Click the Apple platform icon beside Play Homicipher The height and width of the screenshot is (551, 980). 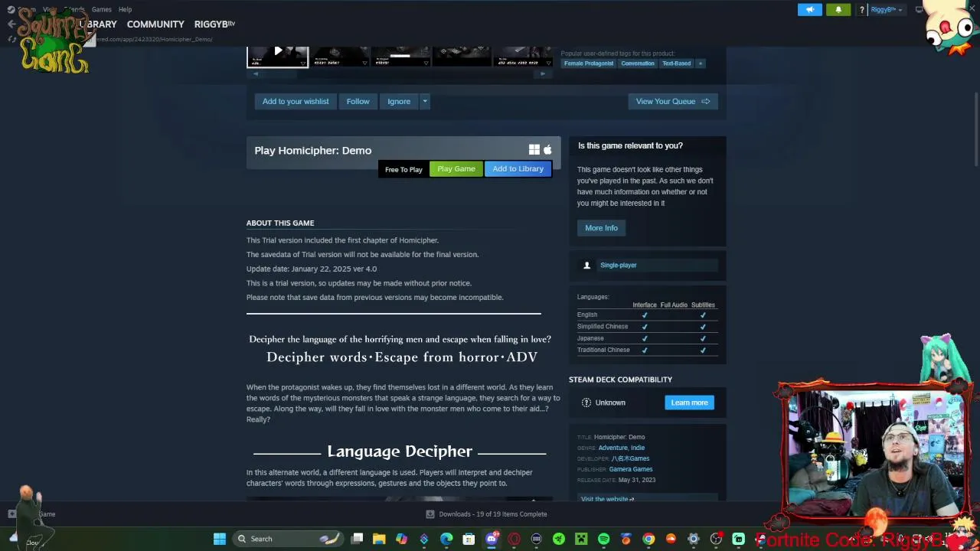(547, 150)
